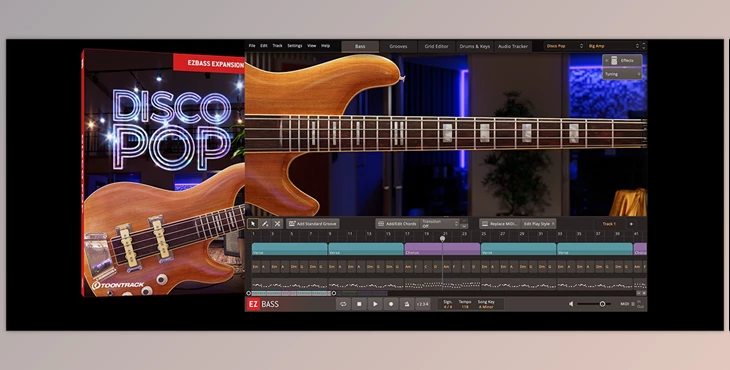
Task: Select the Track 1 tab
Action: pos(609,224)
